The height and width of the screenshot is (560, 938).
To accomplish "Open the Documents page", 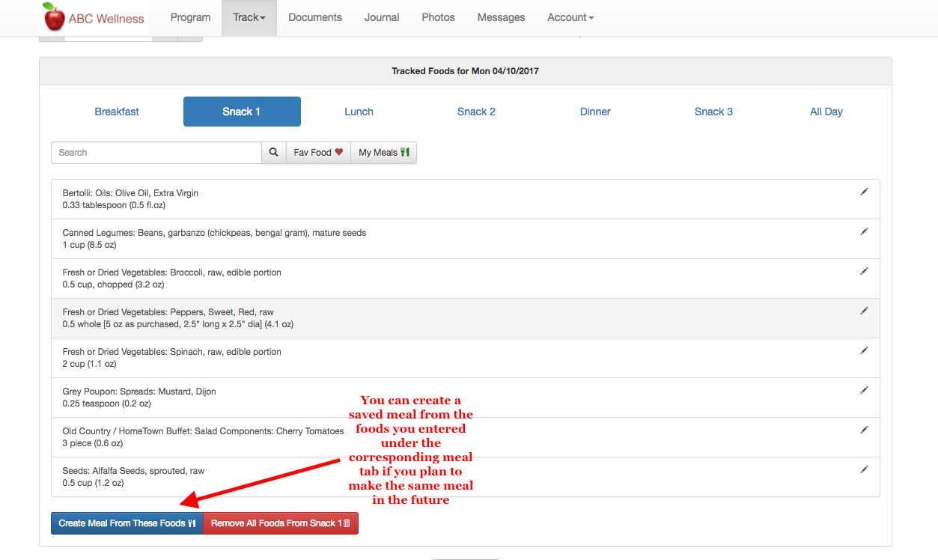I will [x=315, y=17].
